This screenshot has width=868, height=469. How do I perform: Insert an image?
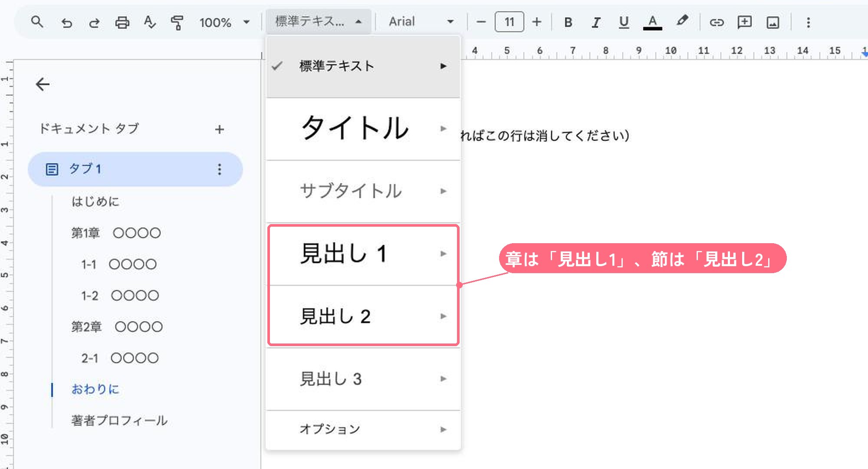pyautogui.click(x=773, y=22)
